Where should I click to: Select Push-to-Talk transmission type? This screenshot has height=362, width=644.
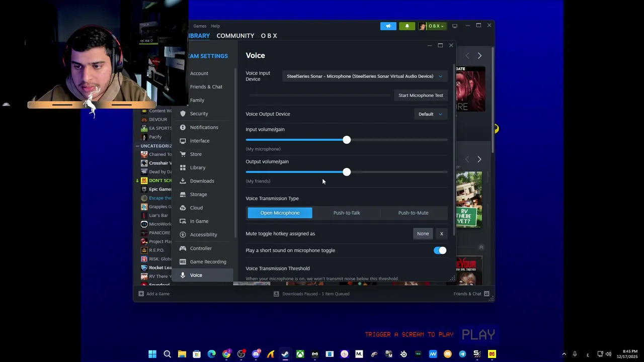pos(347,213)
